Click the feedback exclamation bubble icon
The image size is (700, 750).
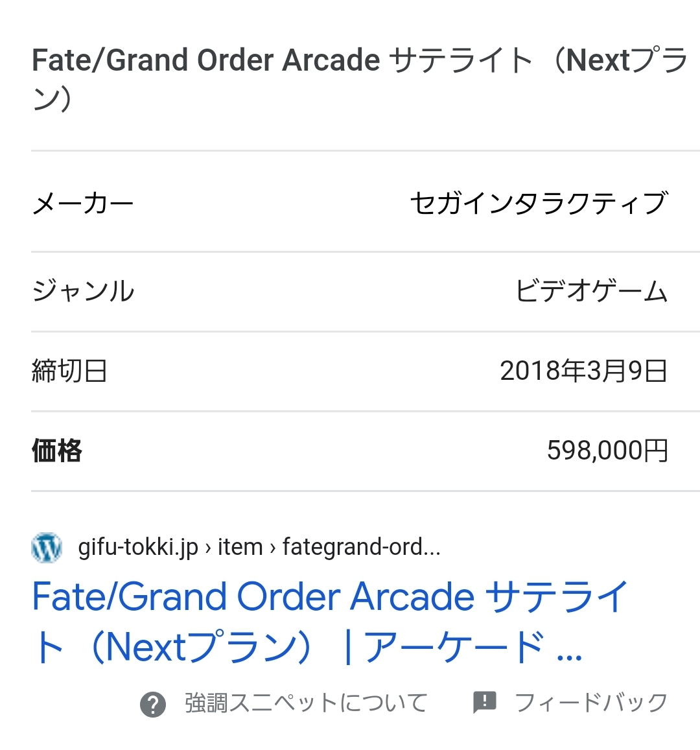485,702
